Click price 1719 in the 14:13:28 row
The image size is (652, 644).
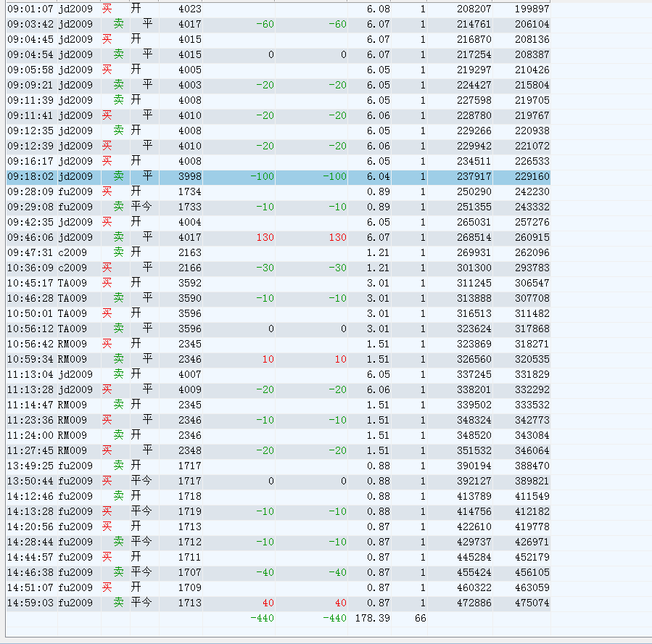tap(189, 512)
